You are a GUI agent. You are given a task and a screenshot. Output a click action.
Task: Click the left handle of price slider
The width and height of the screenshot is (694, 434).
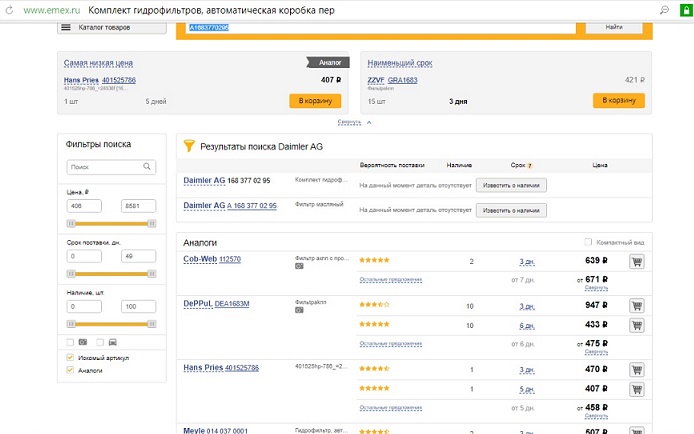point(69,224)
